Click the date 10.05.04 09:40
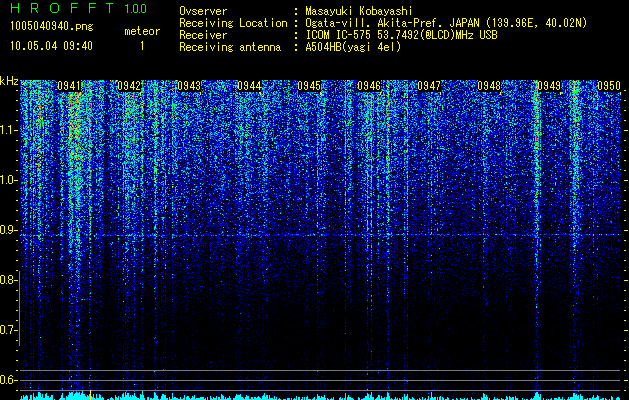Screen dimensions: 629x400 51,46
